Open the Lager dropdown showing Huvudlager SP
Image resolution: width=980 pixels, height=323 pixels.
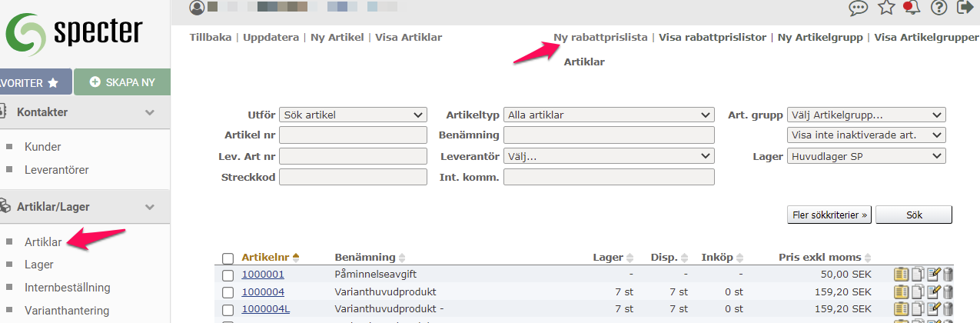[x=867, y=156]
